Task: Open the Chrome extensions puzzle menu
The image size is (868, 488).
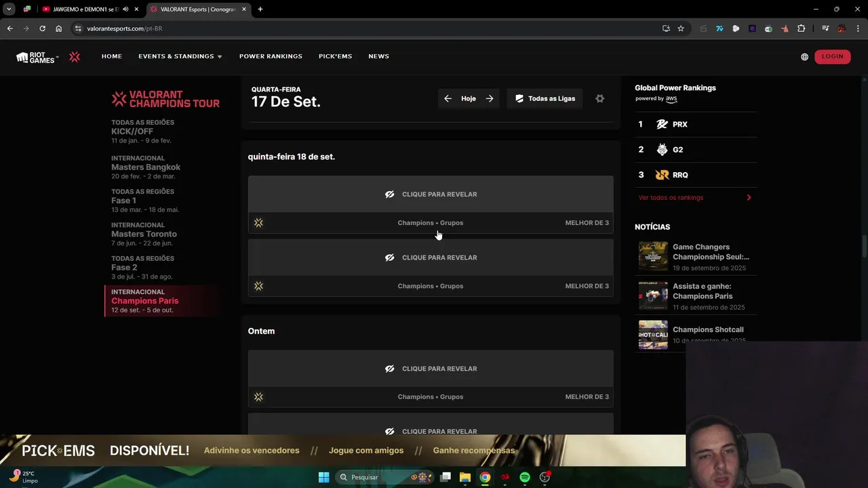Action: click(802, 28)
